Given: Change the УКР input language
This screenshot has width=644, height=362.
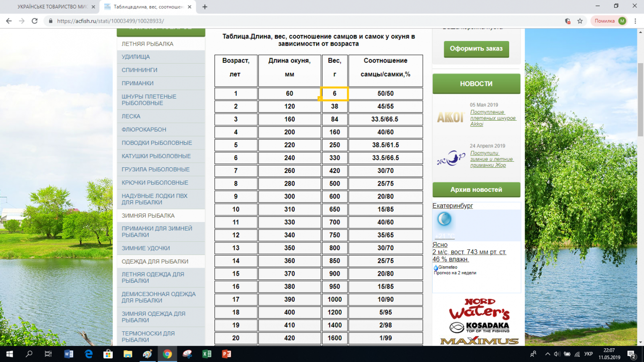Looking at the screenshot, I should coord(589,354).
